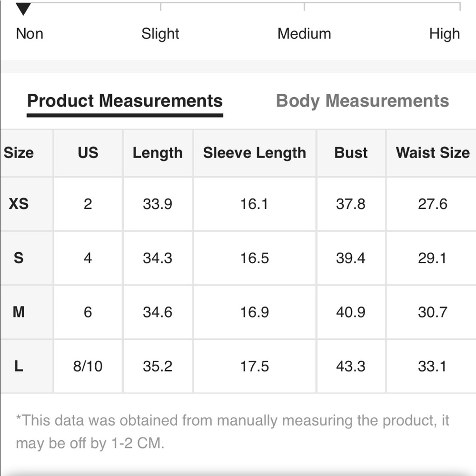Image resolution: width=476 pixels, height=476 pixels.
Task: Click the 33.9 length value for XS
Action: tap(158, 204)
